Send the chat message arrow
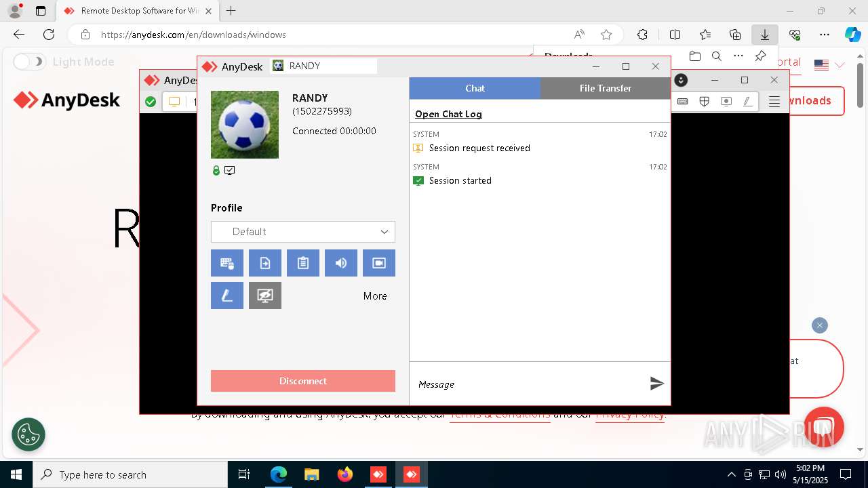Image resolution: width=868 pixels, height=488 pixels. [656, 384]
